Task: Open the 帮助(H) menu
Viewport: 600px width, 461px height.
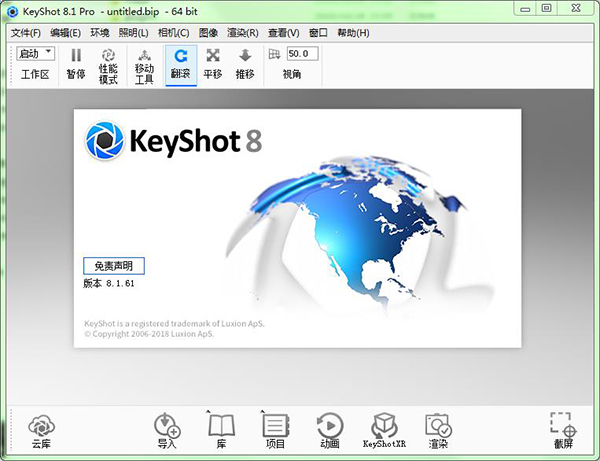Action: (353, 33)
